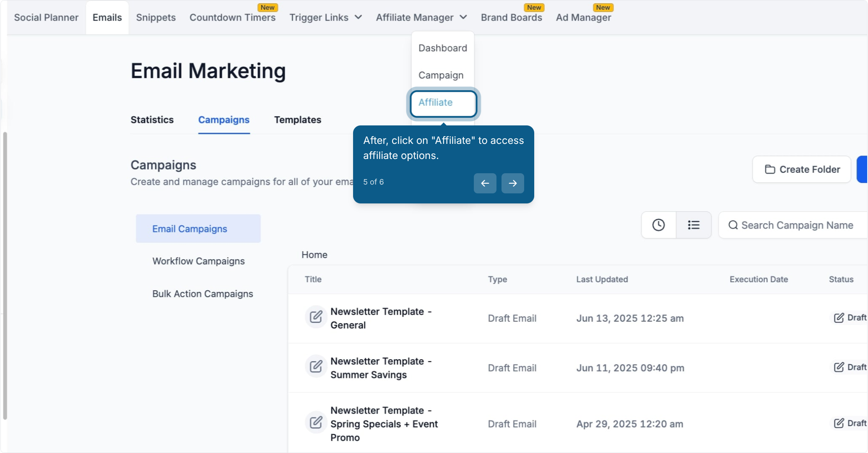Switch to list view icon
Image resolution: width=868 pixels, height=453 pixels.
(694, 225)
